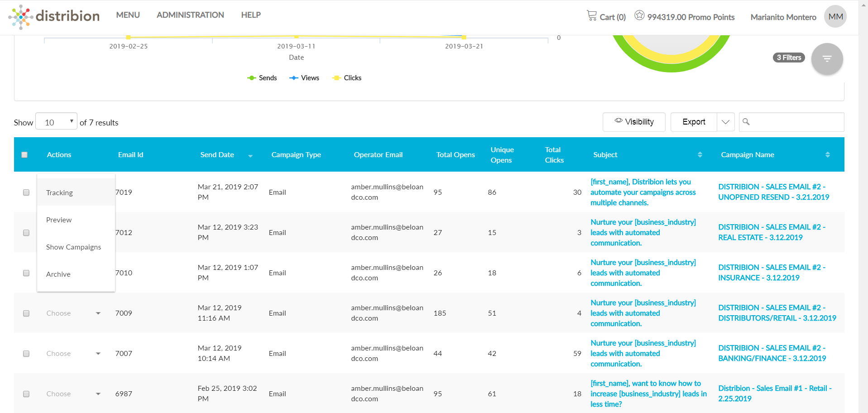Open REAL ESTATE - 3.12.2019 campaign link

tap(772, 232)
